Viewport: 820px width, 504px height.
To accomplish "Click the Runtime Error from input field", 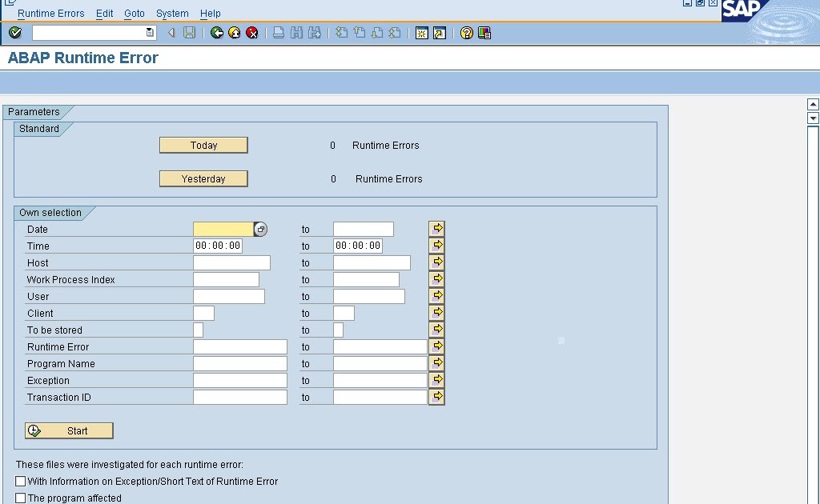I will [x=240, y=346].
